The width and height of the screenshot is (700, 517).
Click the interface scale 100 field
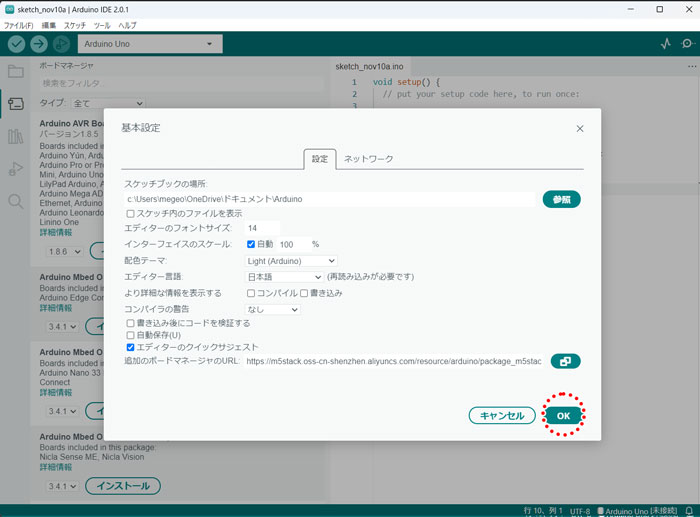(293, 244)
